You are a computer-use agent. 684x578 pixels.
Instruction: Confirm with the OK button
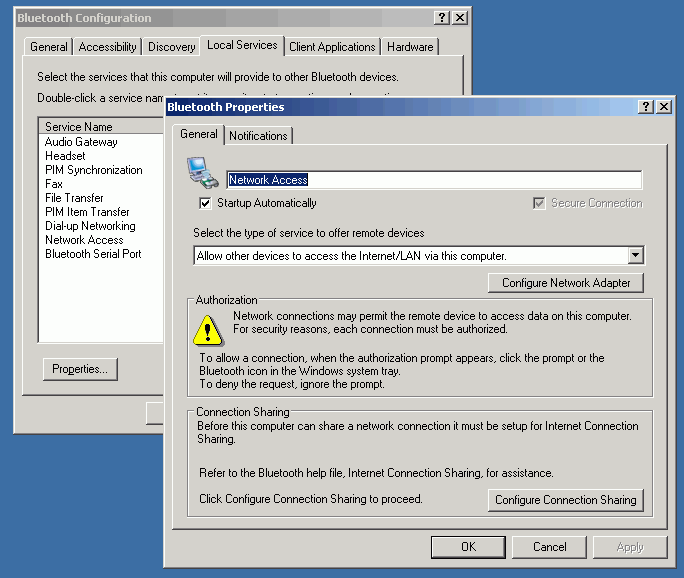pos(469,547)
